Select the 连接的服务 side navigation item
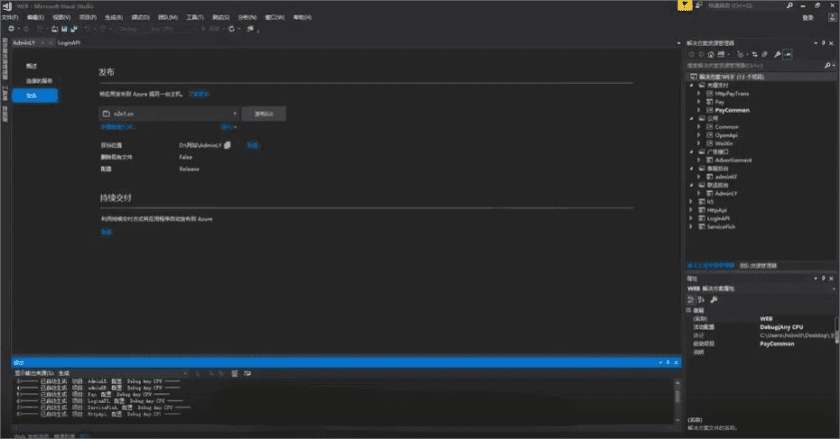This screenshot has width=840, height=439. [39, 80]
